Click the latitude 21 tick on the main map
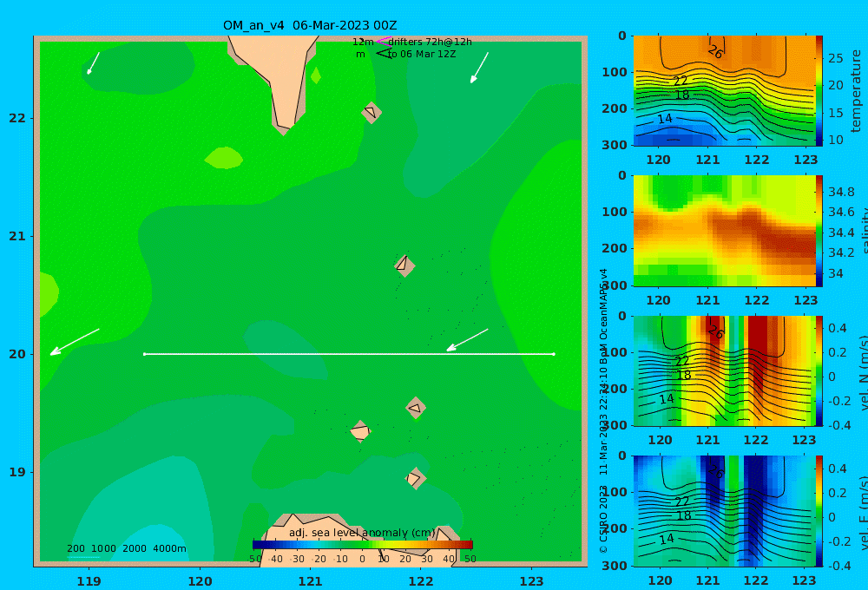This screenshot has height=590, width=868. pyautogui.click(x=17, y=236)
